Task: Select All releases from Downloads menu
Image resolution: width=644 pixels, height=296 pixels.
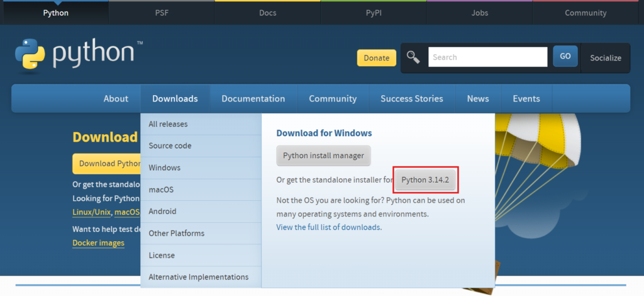Action: coord(168,124)
